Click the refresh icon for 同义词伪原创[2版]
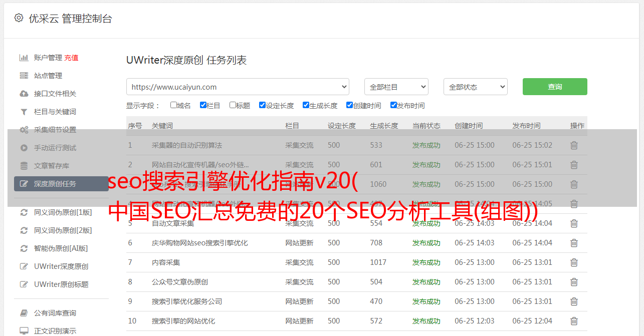This screenshot has height=336, width=644. [x=24, y=230]
